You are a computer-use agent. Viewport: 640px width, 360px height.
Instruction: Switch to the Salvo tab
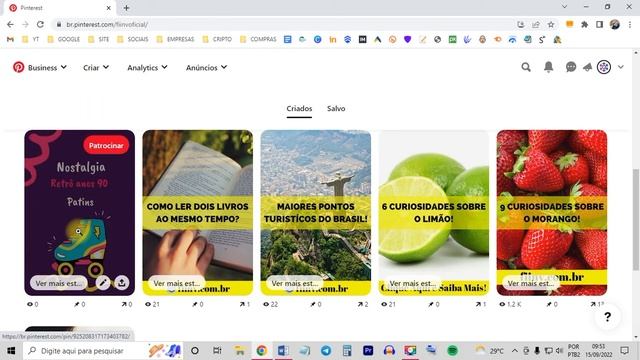pos(336,109)
